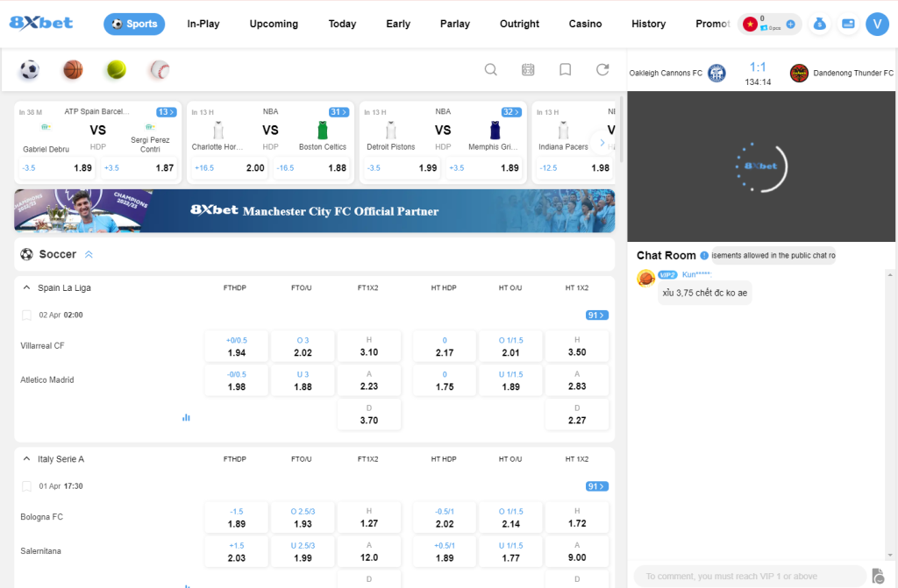Open statistics chart icon for Villarreal match

tap(186, 417)
